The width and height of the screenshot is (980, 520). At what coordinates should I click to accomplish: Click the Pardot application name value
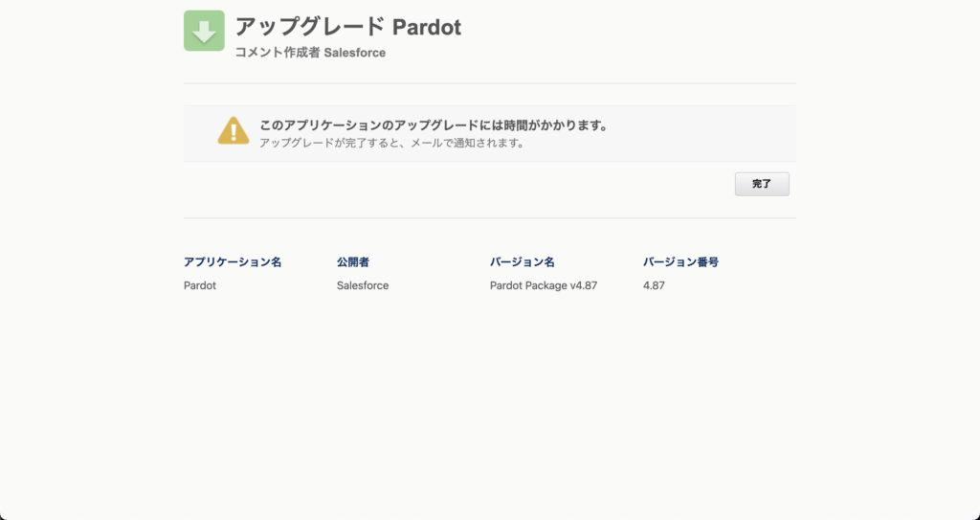coord(200,285)
